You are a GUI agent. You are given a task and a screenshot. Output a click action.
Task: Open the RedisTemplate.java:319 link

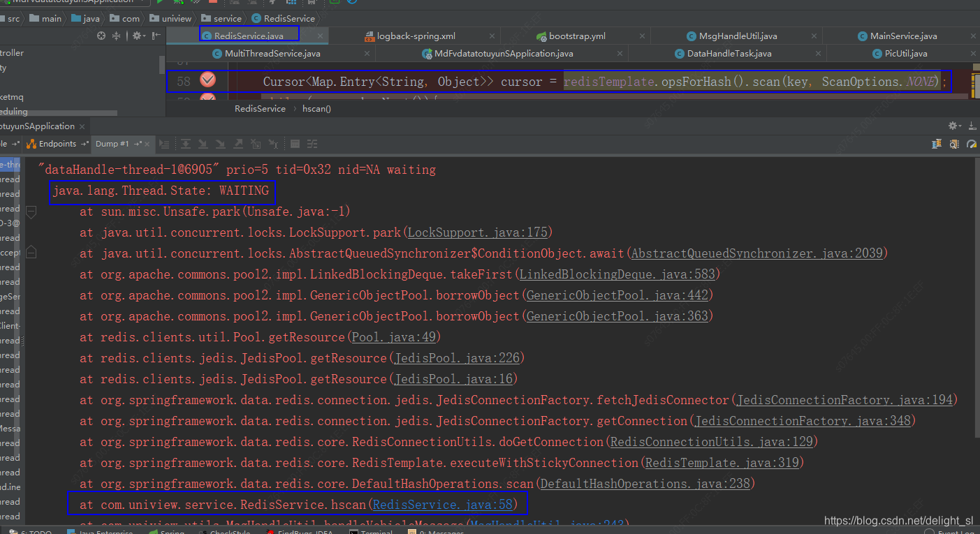point(722,463)
